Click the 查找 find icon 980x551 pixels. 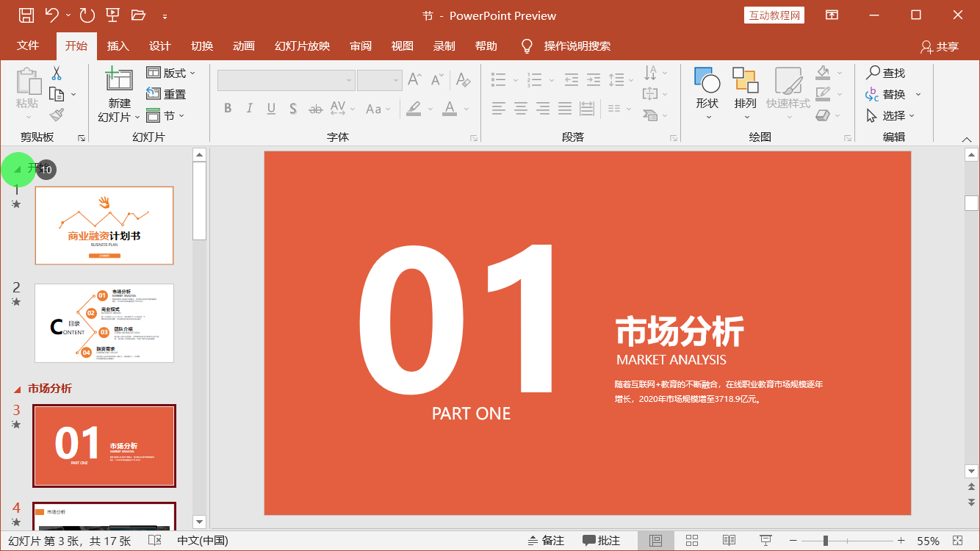pos(885,73)
